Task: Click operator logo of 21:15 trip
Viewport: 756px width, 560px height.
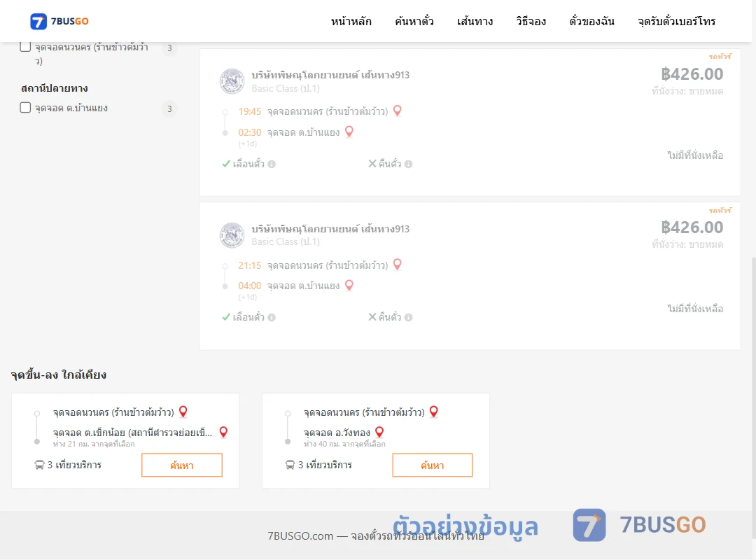Action: tap(232, 235)
